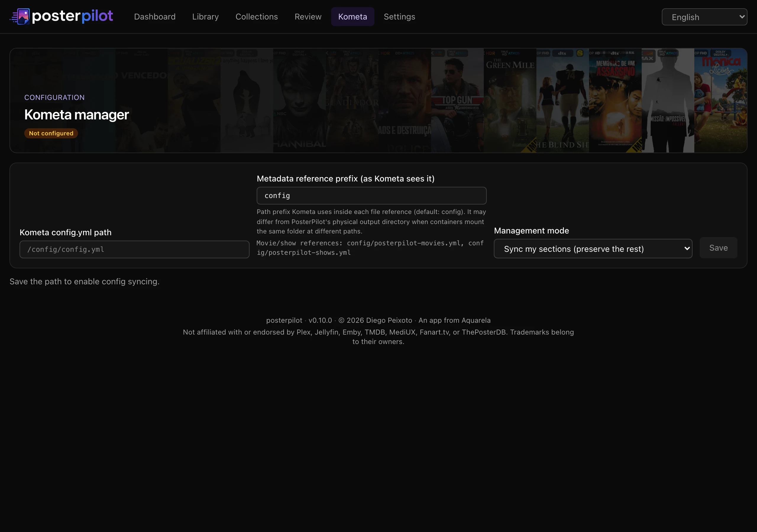Click The Blind Side poster thumbnail
757x532 pixels.
pos(562,100)
